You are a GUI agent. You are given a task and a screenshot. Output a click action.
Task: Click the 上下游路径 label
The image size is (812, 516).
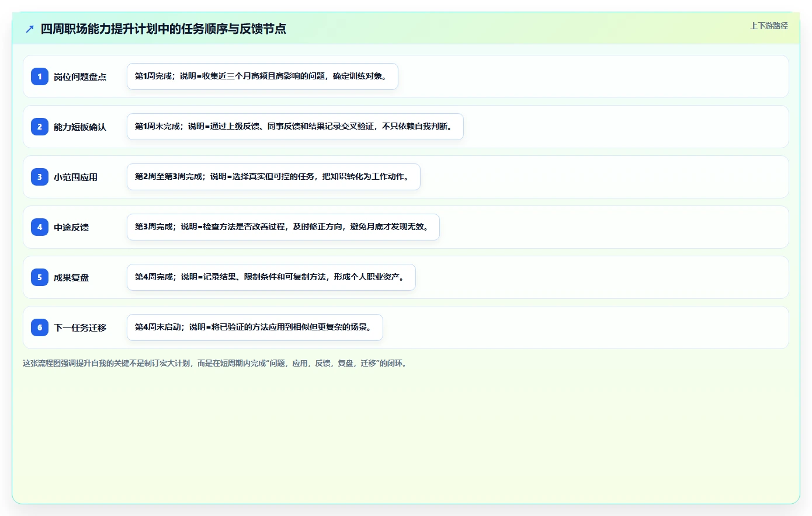pos(769,26)
